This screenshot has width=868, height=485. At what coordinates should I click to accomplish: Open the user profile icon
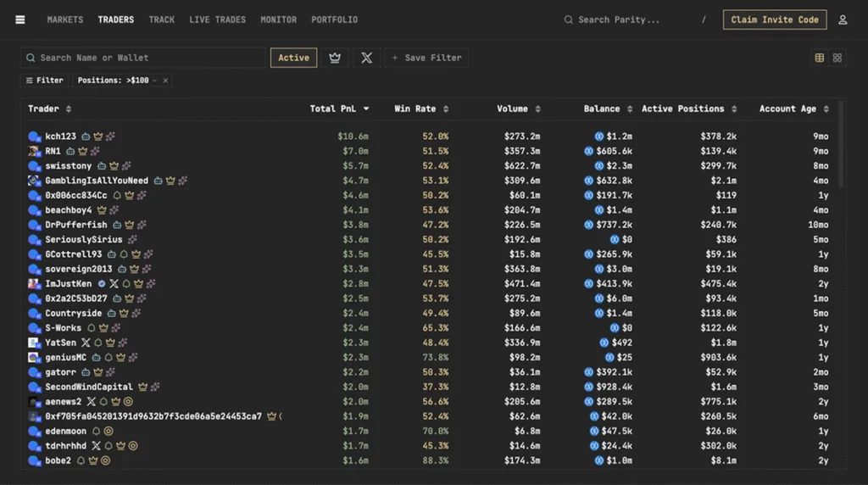pyautogui.click(x=843, y=20)
